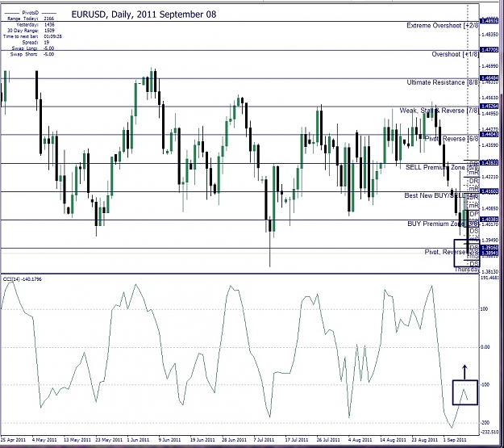Click the '26 Jul 2011' date label
The width and height of the screenshot is (504, 448).
pos(328,440)
